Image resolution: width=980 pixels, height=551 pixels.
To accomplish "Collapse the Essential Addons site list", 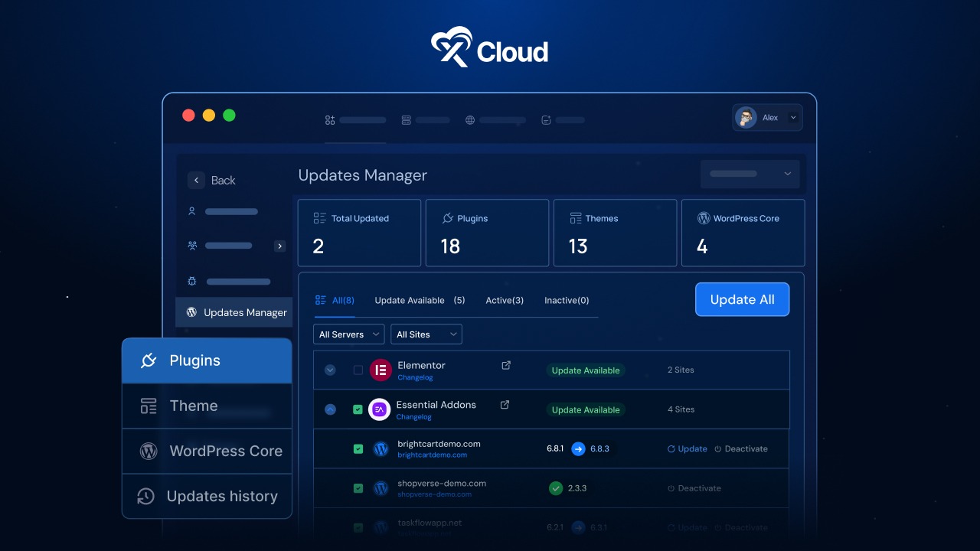I will point(330,409).
